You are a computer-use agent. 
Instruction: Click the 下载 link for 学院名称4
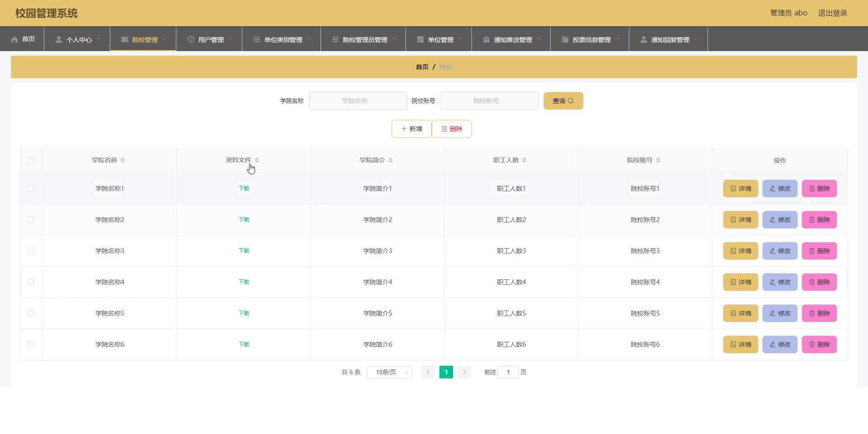tap(244, 282)
